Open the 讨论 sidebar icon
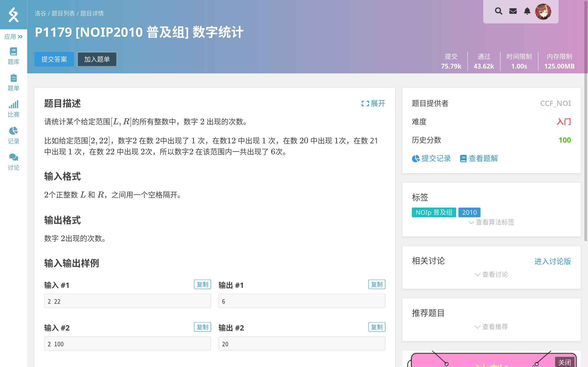588x367 pixels. (13, 160)
